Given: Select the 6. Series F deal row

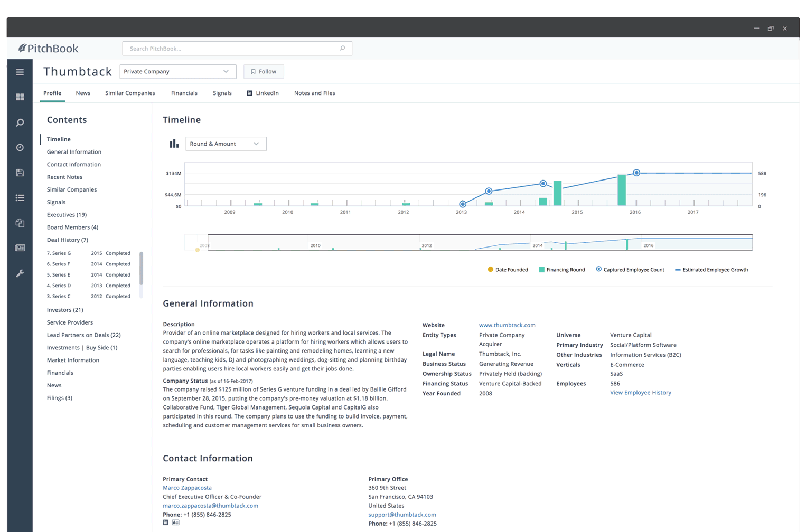Looking at the screenshot, I should click(89, 264).
